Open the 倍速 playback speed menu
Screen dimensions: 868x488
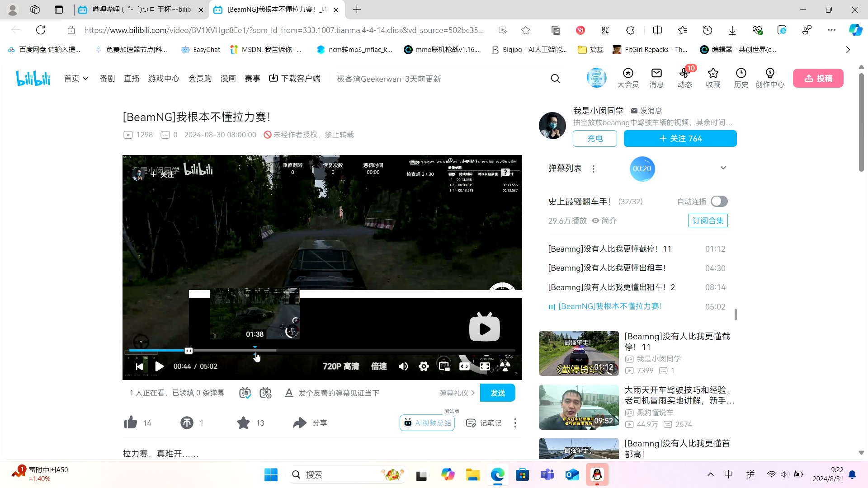379,366
